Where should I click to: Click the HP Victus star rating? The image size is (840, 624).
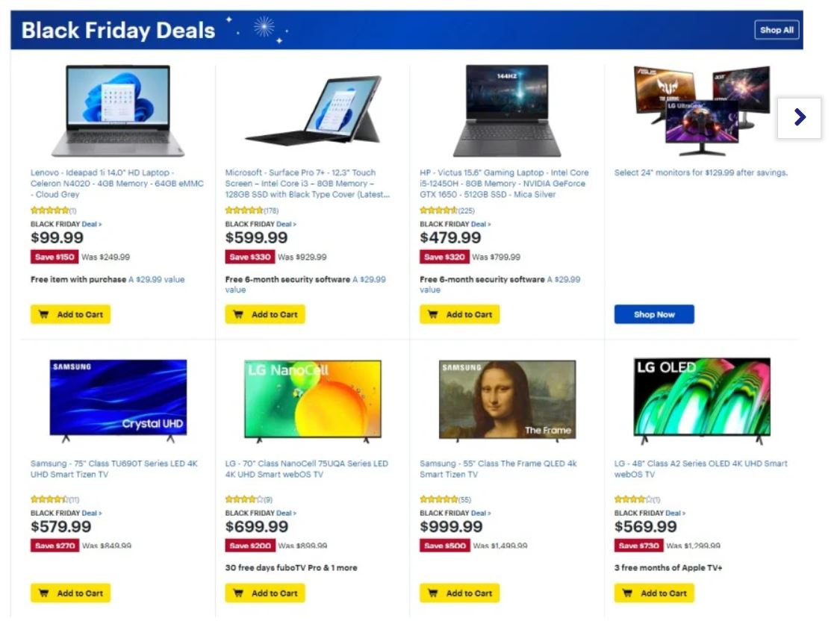point(439,210)
